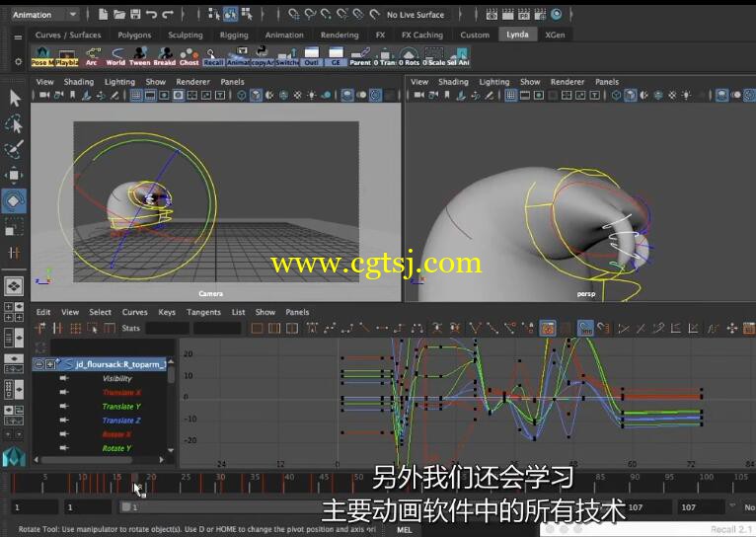Pick the Rotate tool in toolbox
Image resolution: width=756 pixels, height=537 pixels.
coord(14,200)
